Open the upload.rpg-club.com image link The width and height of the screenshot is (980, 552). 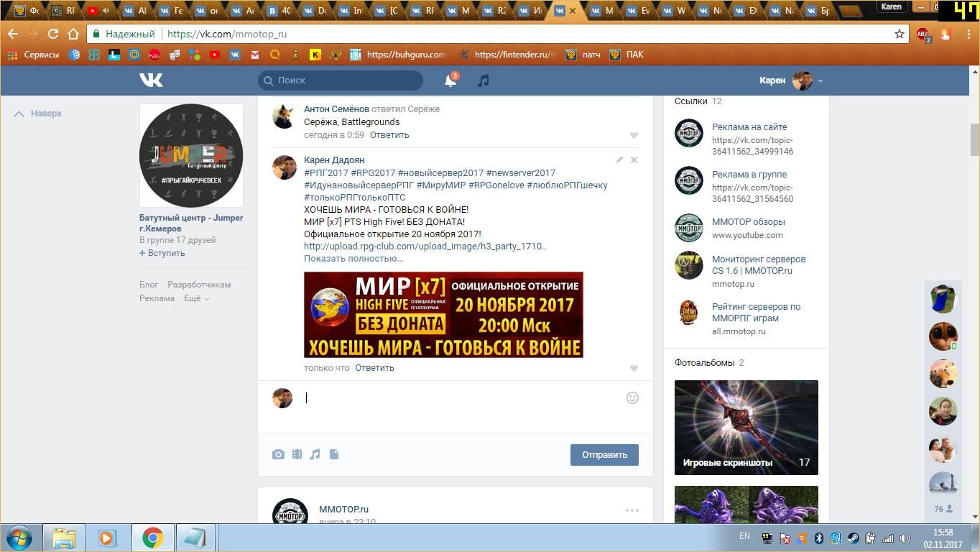tap(425, 246)
